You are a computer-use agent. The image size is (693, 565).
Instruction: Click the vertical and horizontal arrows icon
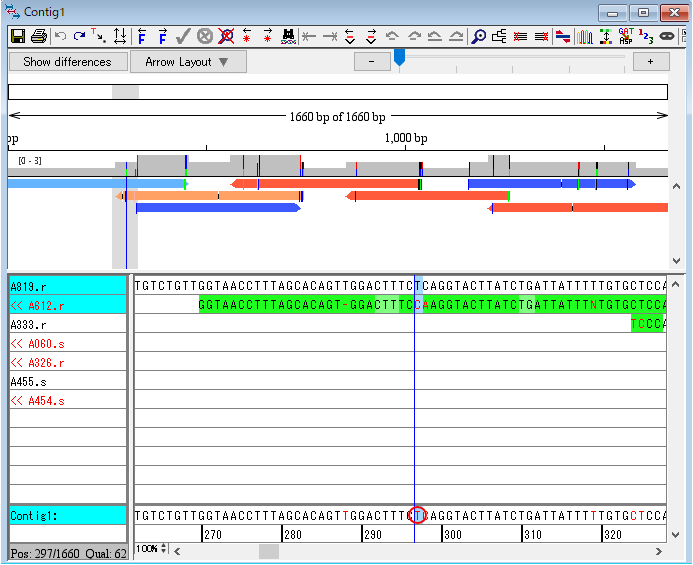point(120,36)
